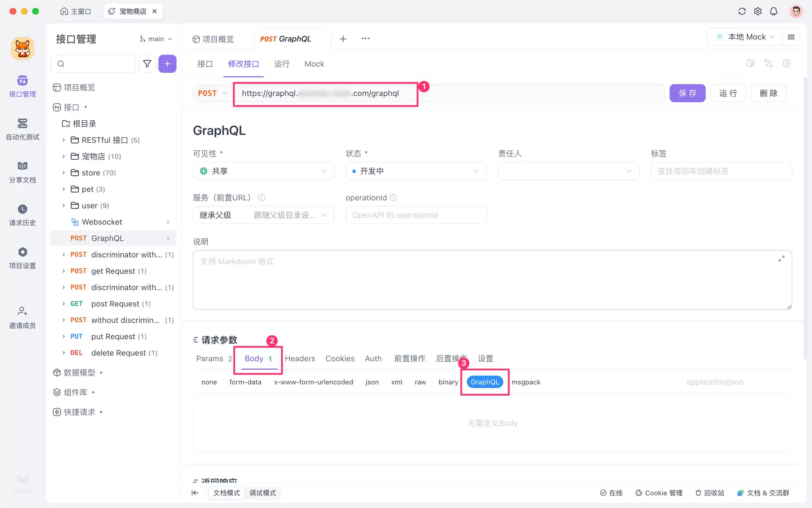Image resolution: width=812 pixels, height=508 pixels.
Task: Open Cookie 管理
Action: point(659,493)
